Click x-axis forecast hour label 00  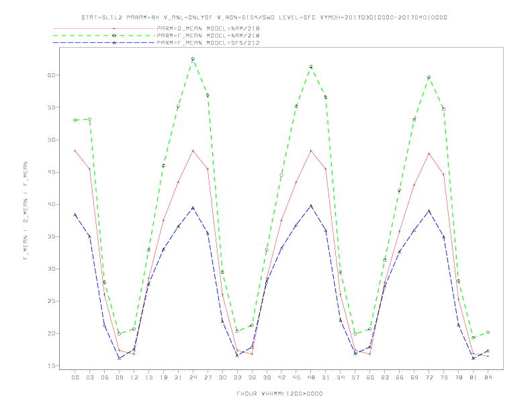(x=75, y=377)
